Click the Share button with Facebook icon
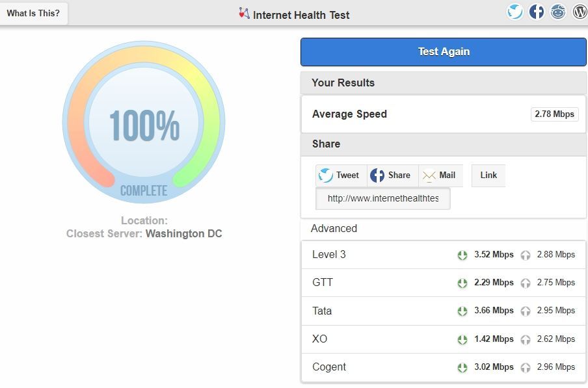This screenshot has width=588, height=388. [x=392, y=175]
